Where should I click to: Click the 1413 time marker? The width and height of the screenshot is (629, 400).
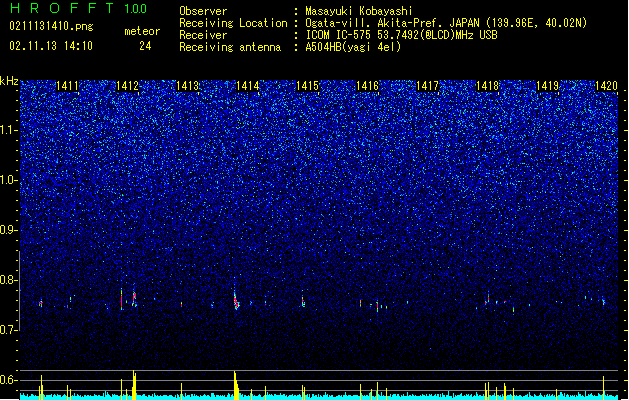click(x=187, y=85)
